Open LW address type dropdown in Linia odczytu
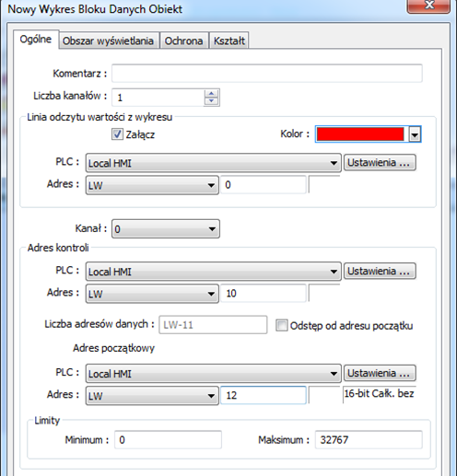 click(x=152, y=185)
